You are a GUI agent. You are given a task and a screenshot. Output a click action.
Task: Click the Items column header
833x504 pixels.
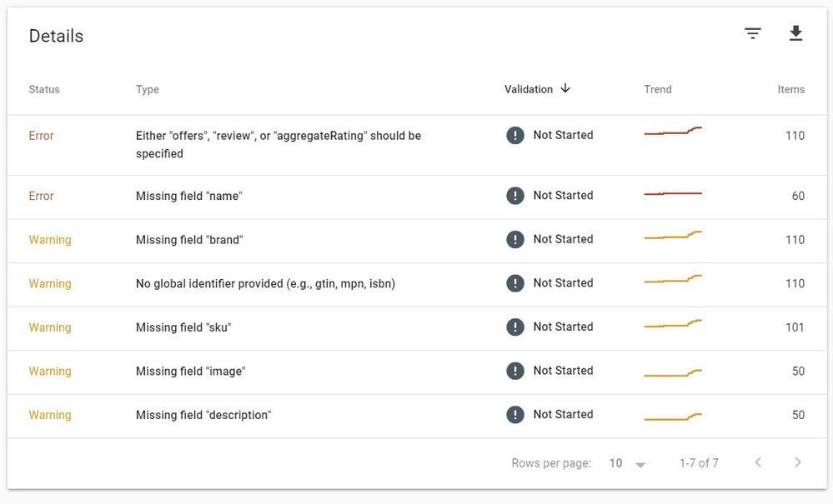[x=790, y=89]
